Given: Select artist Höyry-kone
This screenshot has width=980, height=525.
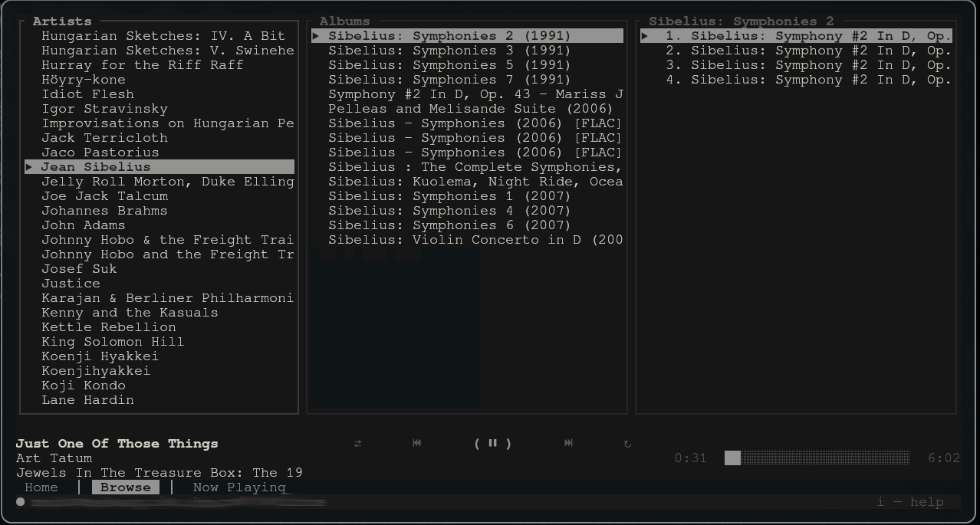Looking at the screenshot, I should 84,80.
